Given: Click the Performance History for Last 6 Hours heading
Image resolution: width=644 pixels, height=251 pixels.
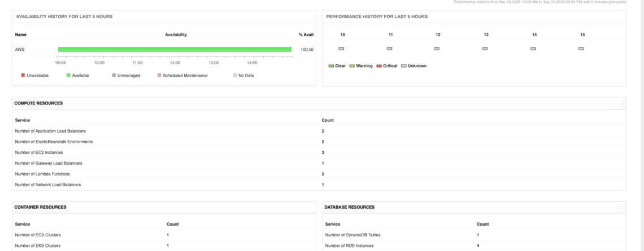Looking at the screenshot, I should coord(377,17).
